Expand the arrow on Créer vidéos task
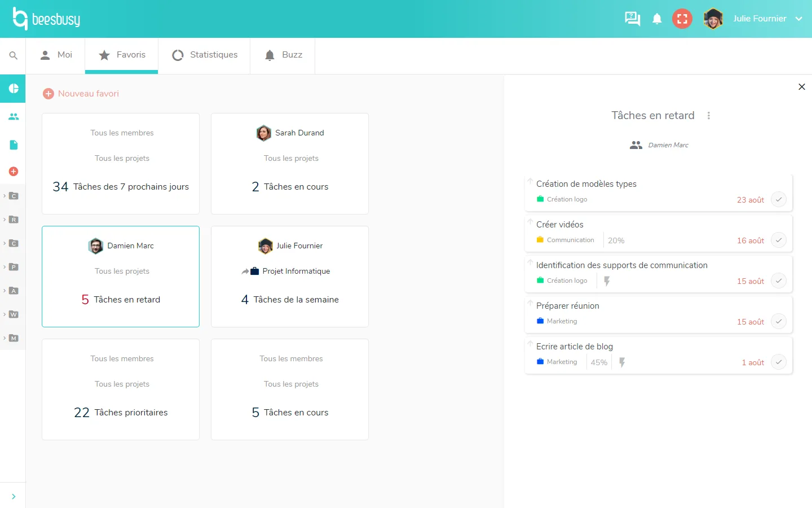Viewport: 812px width, 508px height. pos(530,221)
